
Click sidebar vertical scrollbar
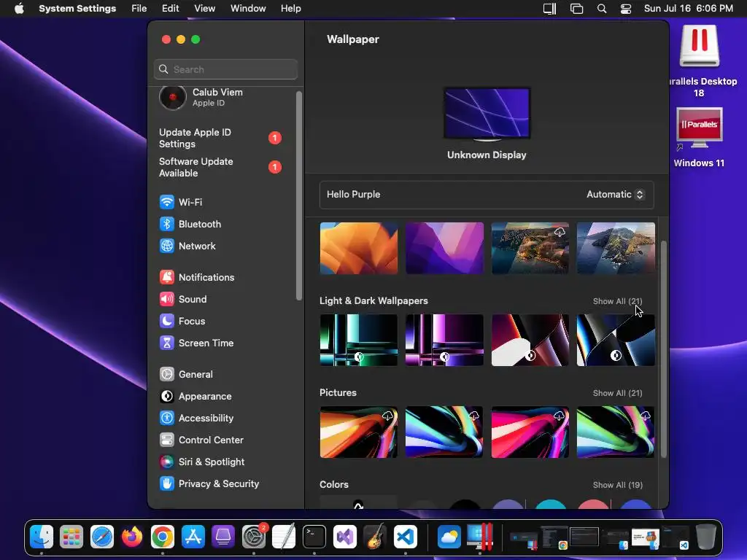pos(299,195)
